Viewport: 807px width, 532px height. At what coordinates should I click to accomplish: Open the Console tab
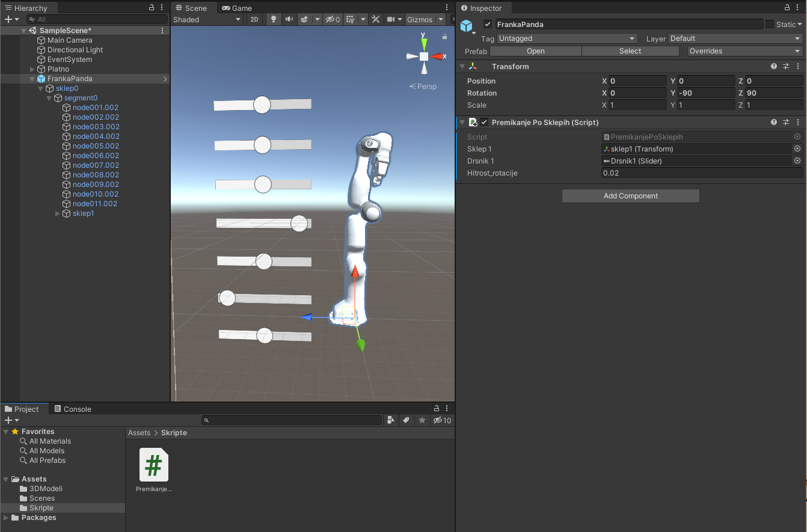pos(73,409)
